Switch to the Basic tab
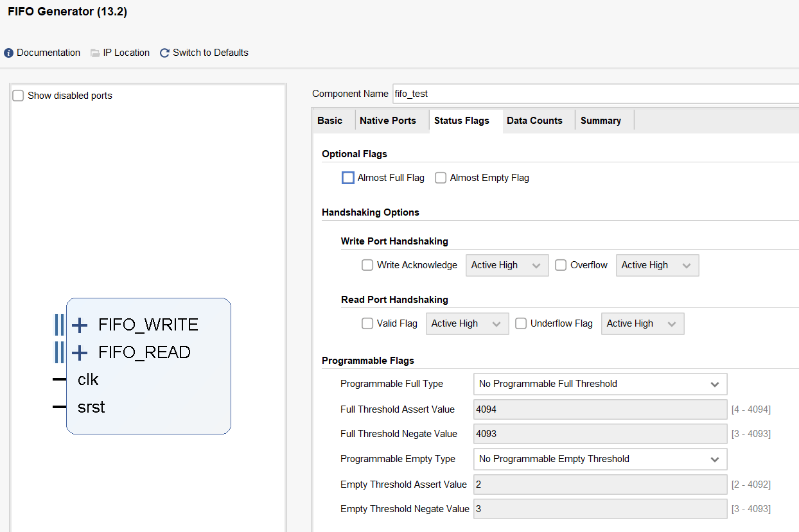This screenshot has width=799, height=532. 330,121
